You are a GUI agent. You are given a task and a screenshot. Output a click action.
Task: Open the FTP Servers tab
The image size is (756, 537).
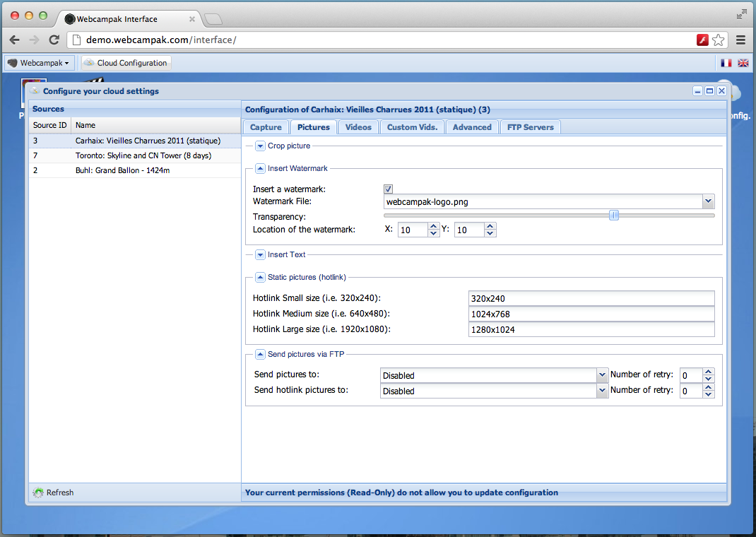(x=531, y=127)
